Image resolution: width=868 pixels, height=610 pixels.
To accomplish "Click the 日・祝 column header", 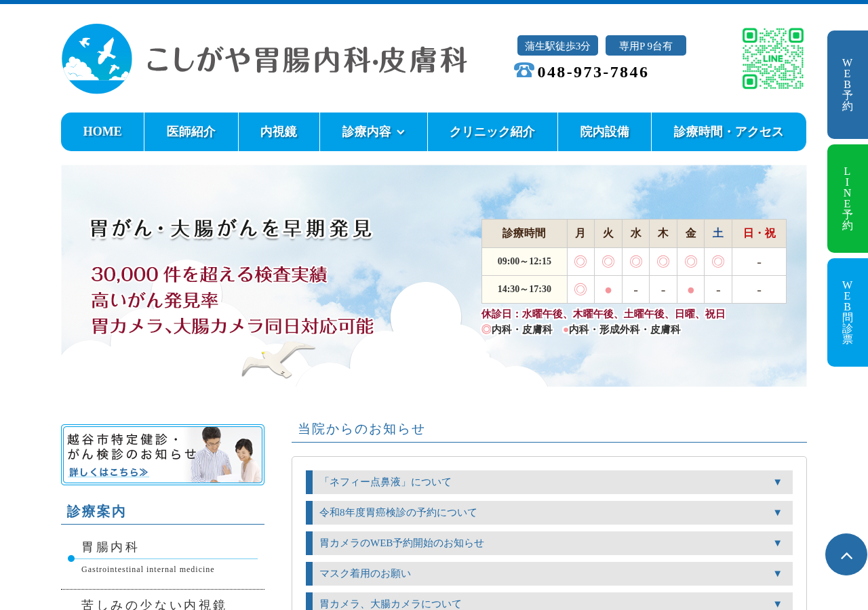I will 759,234.
